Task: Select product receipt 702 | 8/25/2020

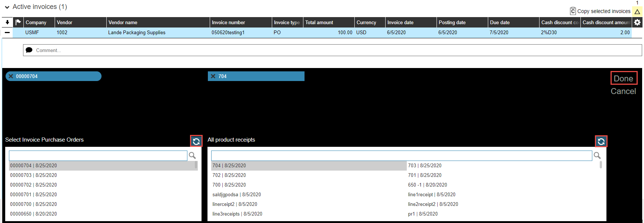Action: pos(309,175)
